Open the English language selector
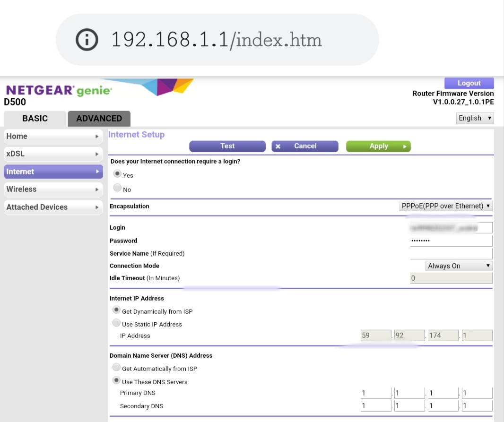The image size is (504, 422). pyautogui.click(x=475, y=118)
